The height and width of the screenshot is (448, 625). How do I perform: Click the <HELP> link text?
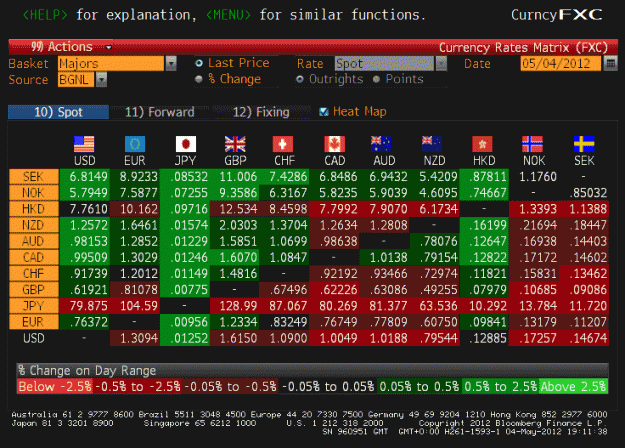(45, 15)
